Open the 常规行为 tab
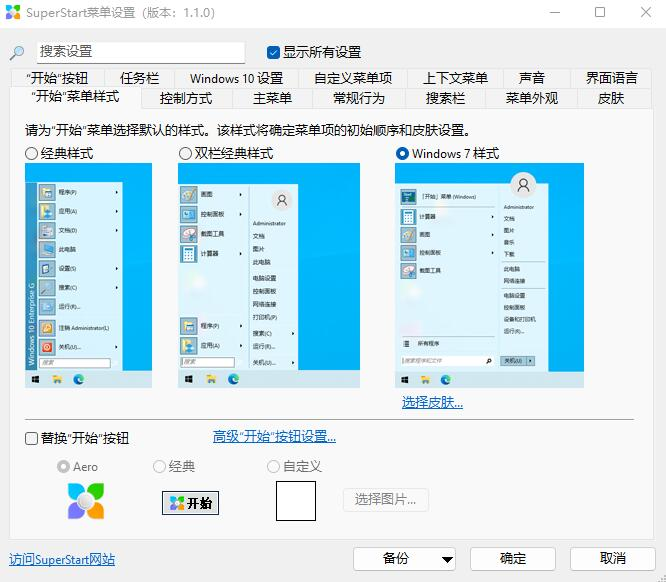The image size is (666, 582). (359, 99)
